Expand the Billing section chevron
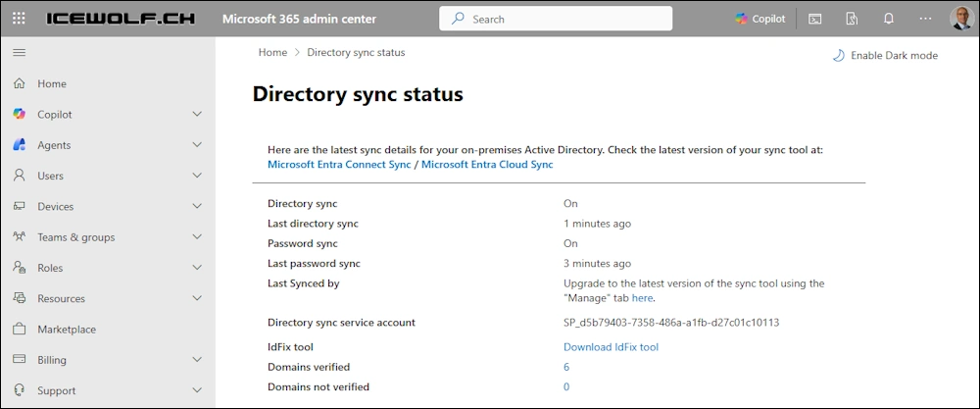This screenshot has height=409, width=980. click(197, 360)
